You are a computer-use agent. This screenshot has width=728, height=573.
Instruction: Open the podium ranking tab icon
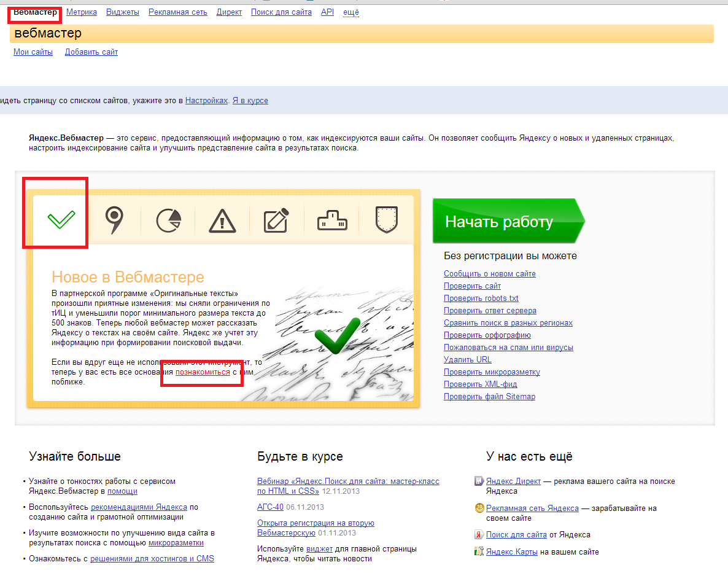(x=332, y=220)
